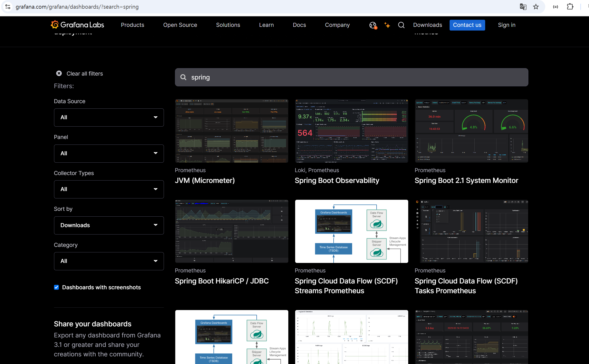589x364 pixels.
Task: Click the SCDF Streams diagram thumbnail
Action: click(352, 231)
